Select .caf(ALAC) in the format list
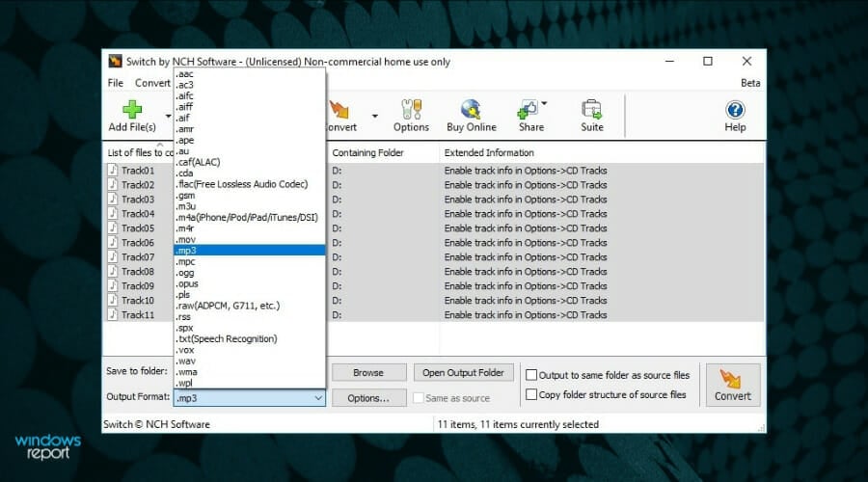The image size is (868, 482). [x=250, y=162]
